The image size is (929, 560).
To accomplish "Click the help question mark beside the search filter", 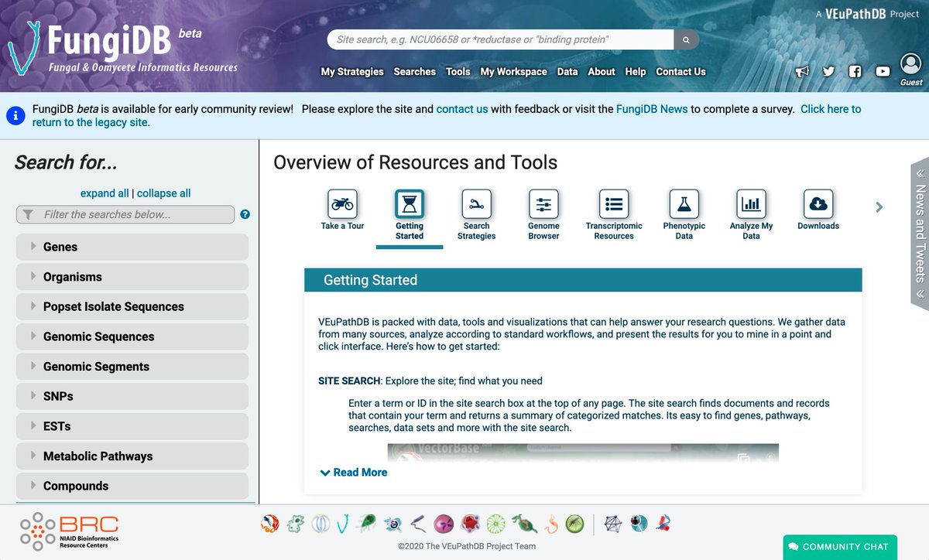I will coord(245,214).
